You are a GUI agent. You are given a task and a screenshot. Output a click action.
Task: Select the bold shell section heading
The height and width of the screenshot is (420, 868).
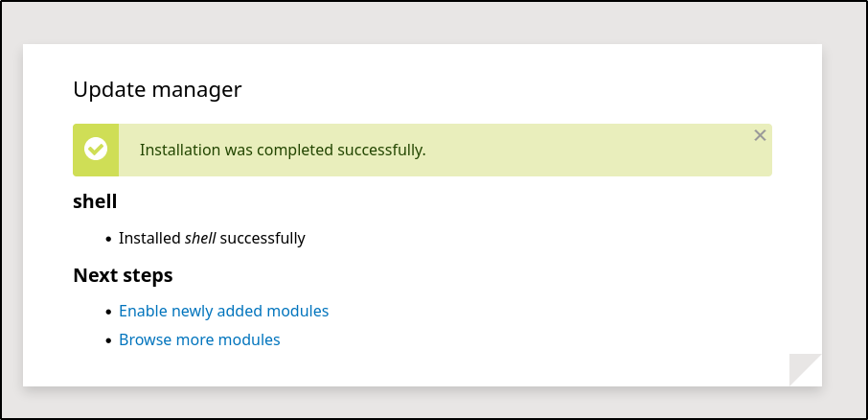pyautogui.click(x=95, y=201)
